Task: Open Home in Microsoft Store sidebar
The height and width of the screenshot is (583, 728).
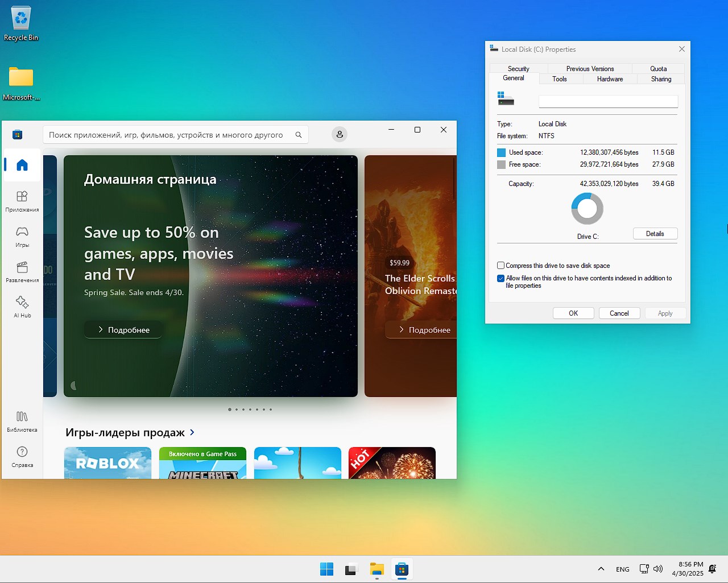Action: click(22, 165)
